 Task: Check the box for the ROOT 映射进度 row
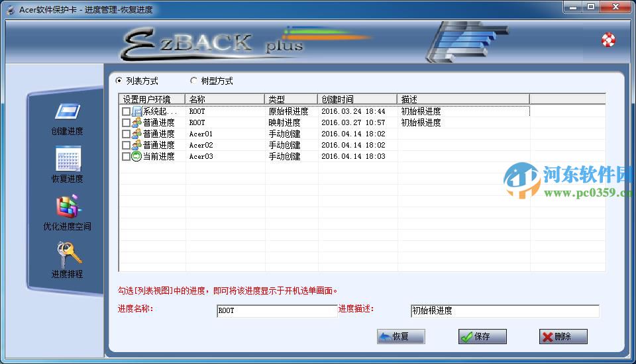pos(126,122)
